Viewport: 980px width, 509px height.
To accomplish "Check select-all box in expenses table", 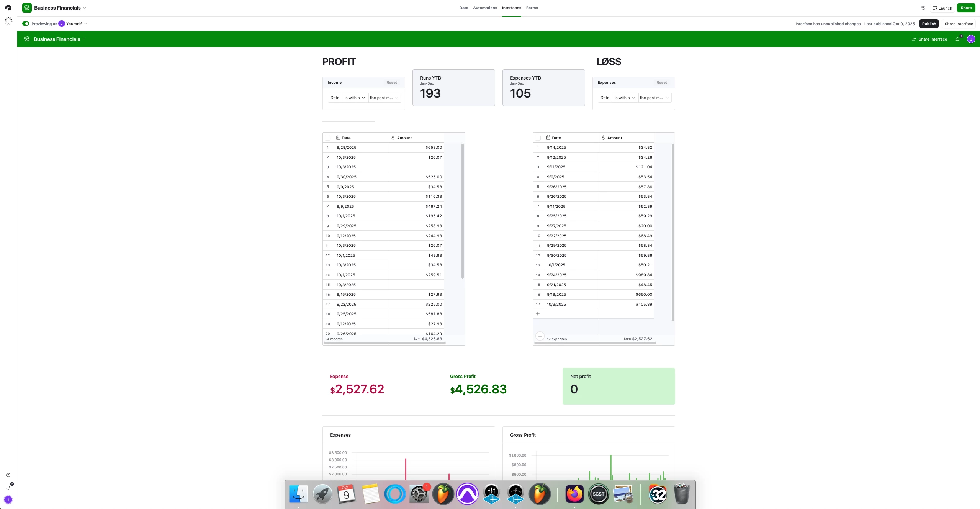I will 538,138.
